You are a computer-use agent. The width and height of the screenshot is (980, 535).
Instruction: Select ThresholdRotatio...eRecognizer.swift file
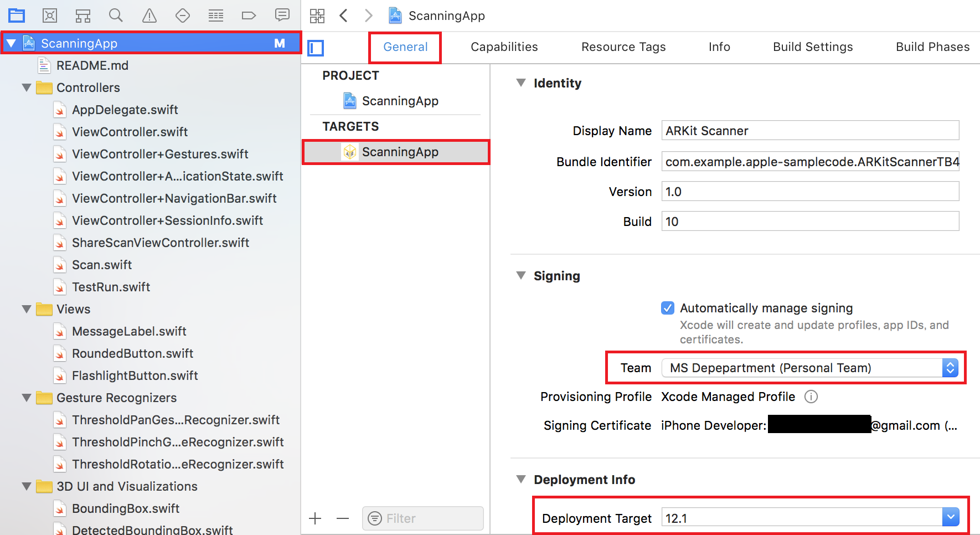(178, 464)
